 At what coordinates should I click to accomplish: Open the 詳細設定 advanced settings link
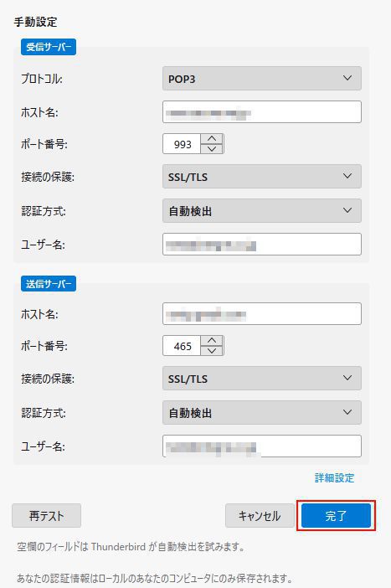(x=334, y=477)
